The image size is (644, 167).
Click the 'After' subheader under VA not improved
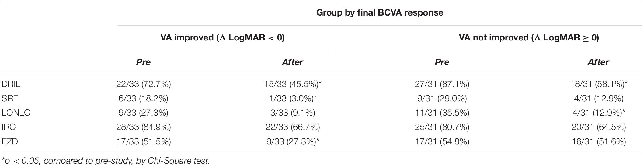598,62
